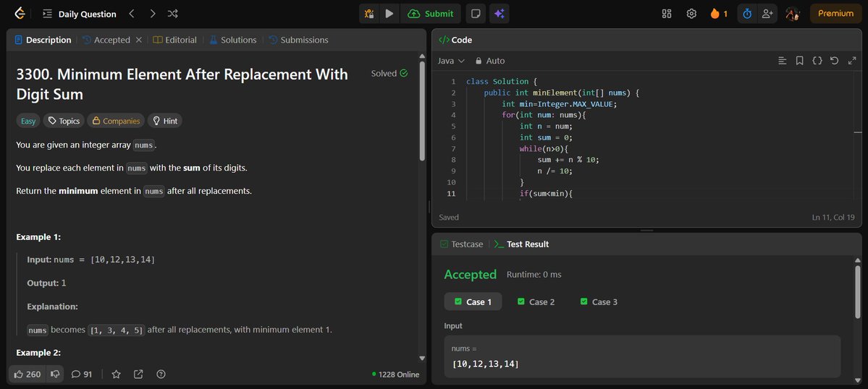Click the Premium button
The height and width of the screenshot is (389, 868).
(x=835, y=14)
